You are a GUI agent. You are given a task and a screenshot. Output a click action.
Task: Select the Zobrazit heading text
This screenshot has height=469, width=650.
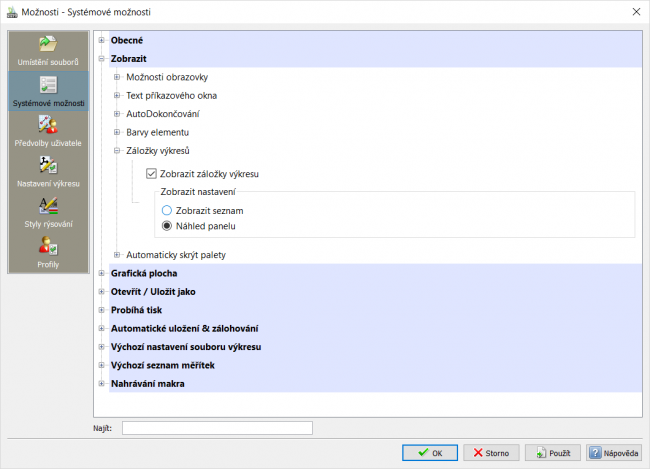coord(129,59)
